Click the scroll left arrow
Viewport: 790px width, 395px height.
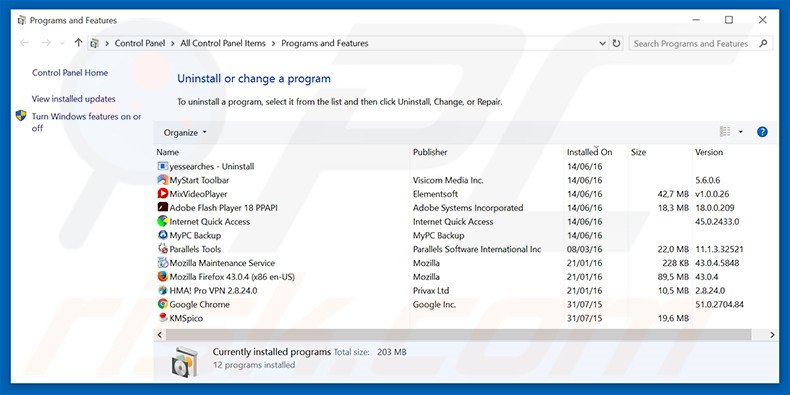click(x=160, y=335)
